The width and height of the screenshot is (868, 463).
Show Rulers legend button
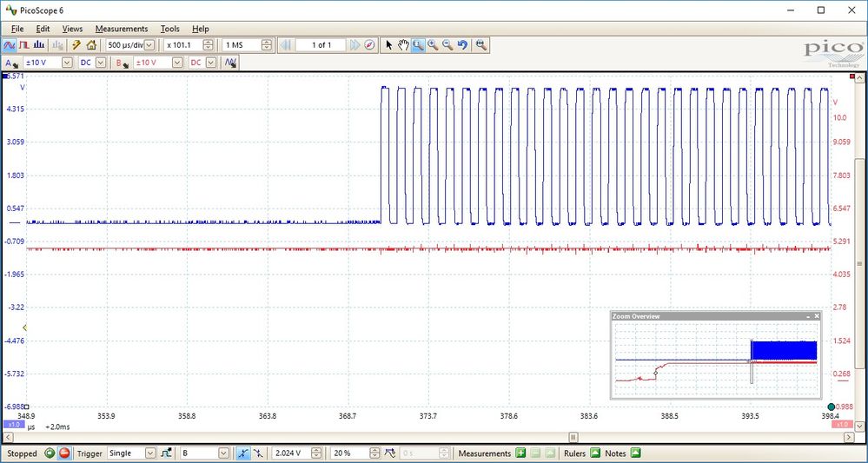pyautogui.click(x=595, y=453)
